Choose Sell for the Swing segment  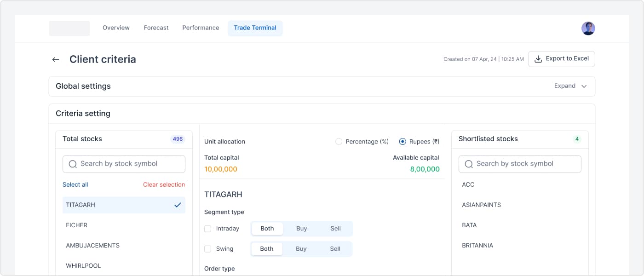335,249
